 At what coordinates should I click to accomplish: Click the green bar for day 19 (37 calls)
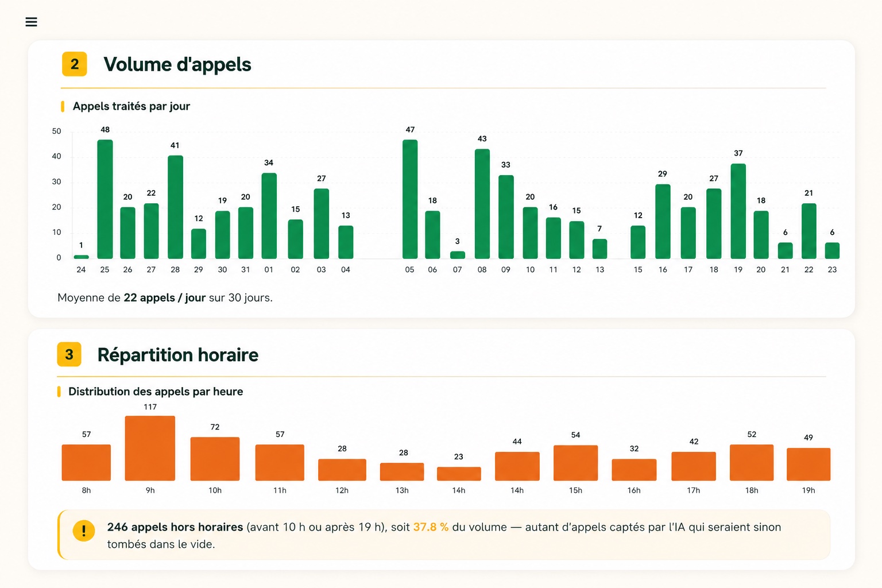click(x=738, y=211)
